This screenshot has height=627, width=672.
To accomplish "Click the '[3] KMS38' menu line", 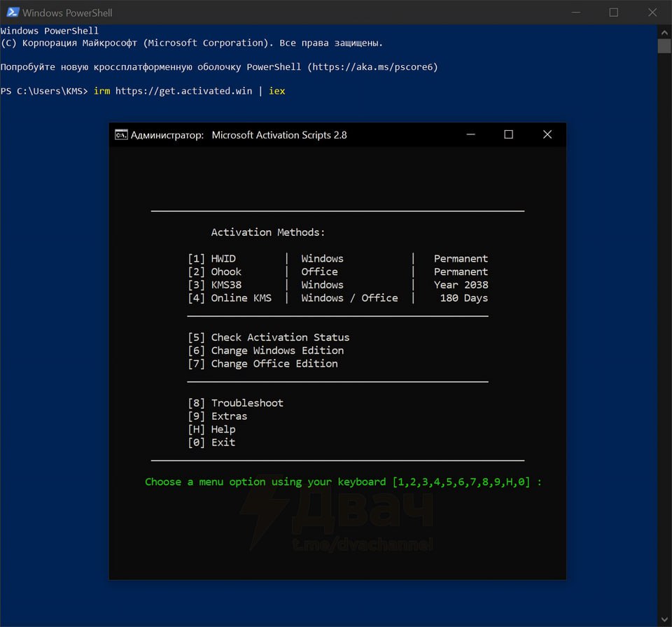I will 215,285.
